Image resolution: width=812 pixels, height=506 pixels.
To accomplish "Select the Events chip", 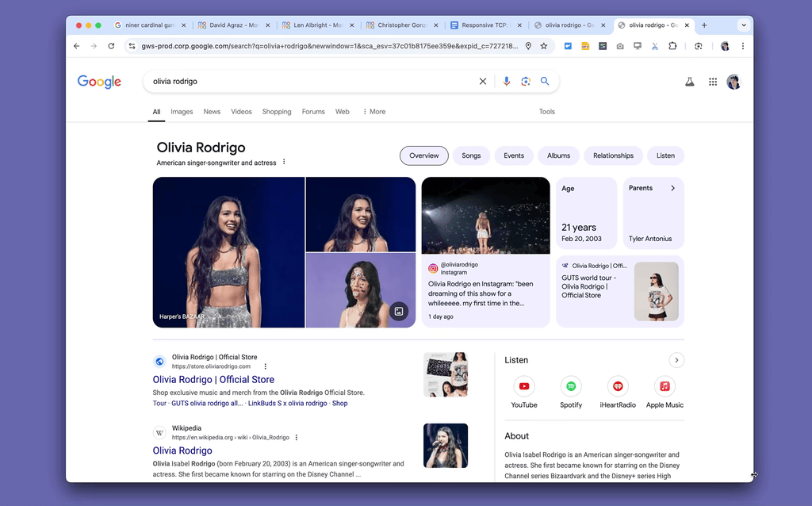I will pos(514,155).
